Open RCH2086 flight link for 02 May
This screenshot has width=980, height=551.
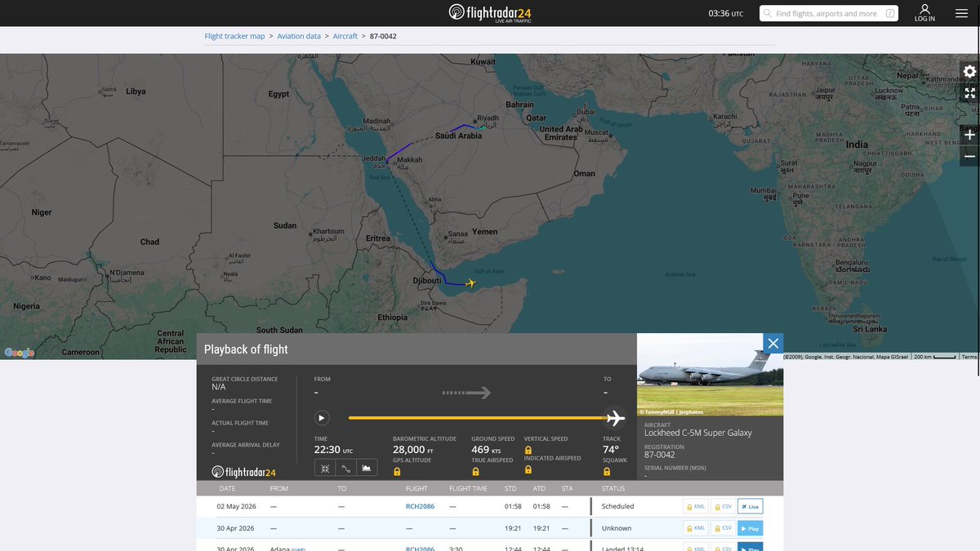tap(420, 506)
